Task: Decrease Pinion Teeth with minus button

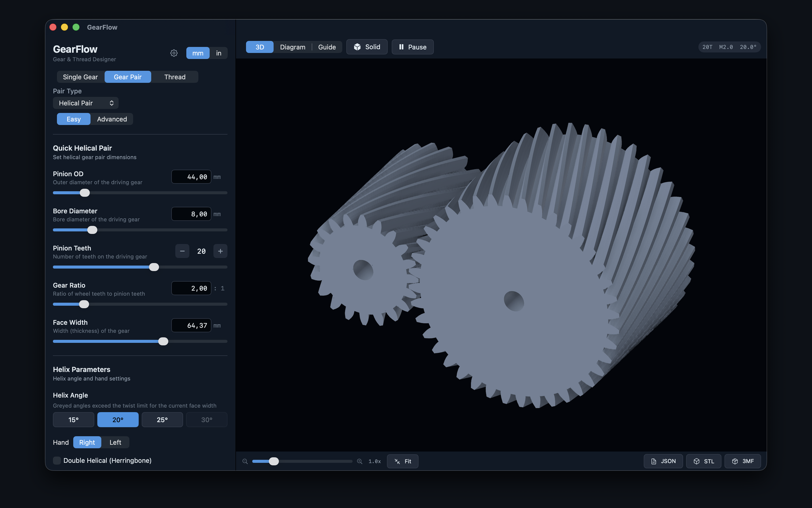Action: pyautogui.click(x=182, y=251)
